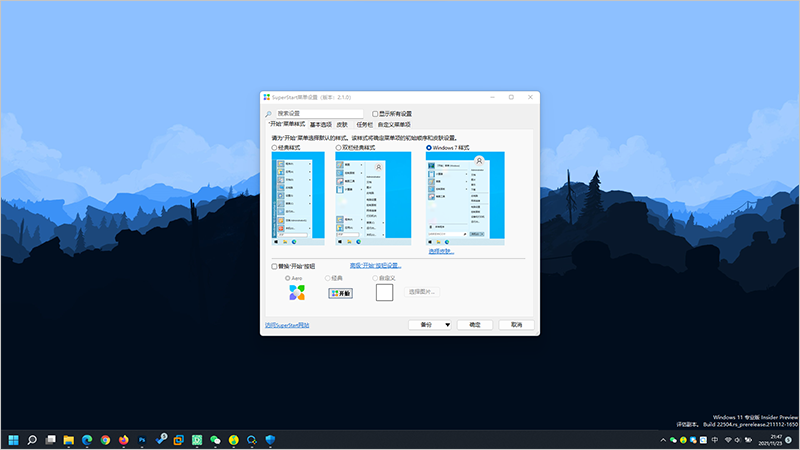Select the 经典样式 radio button
Viewport: 800px width, 450px height.
pyautogui.click(x=274, y=147)
